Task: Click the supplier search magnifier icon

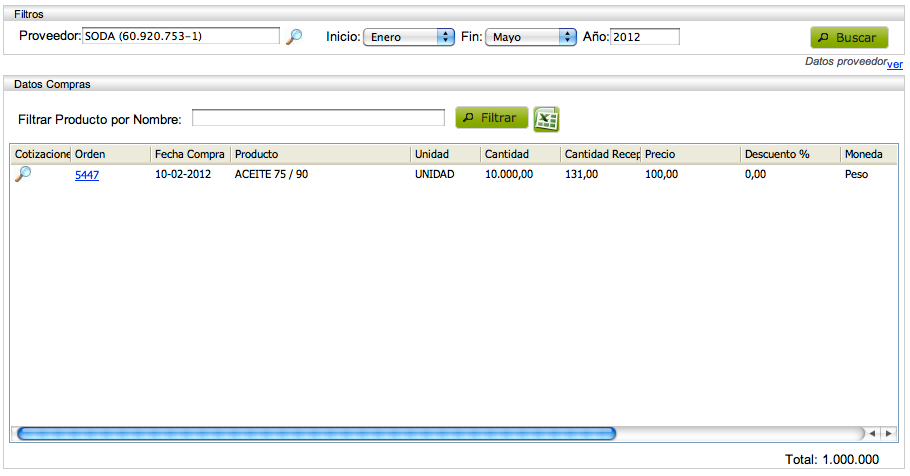Action: click(295, 37)
